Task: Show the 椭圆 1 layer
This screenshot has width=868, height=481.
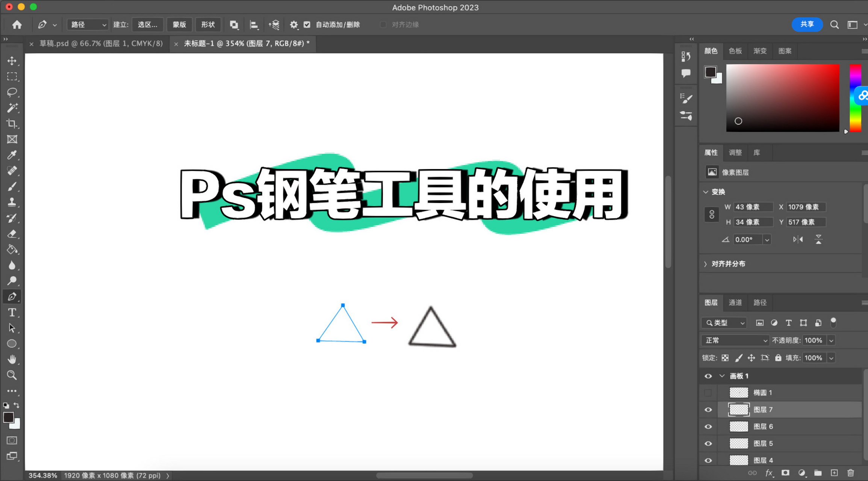Action: click(708, 392)
